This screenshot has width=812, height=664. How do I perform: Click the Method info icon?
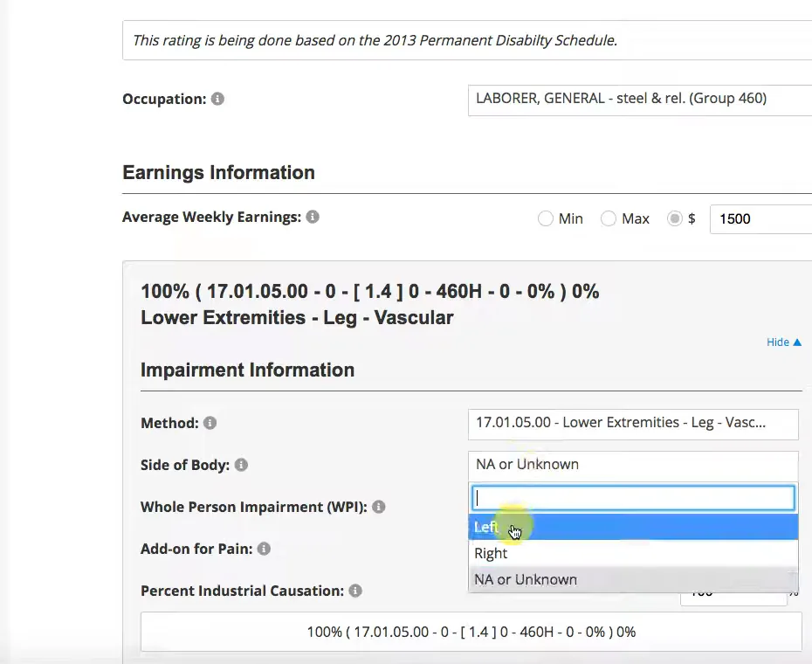point(210,423)
